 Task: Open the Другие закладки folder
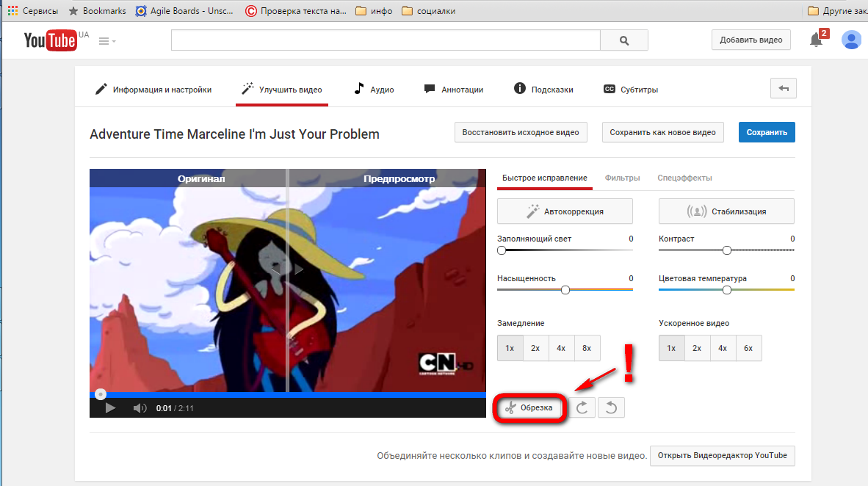pos(838,10)
